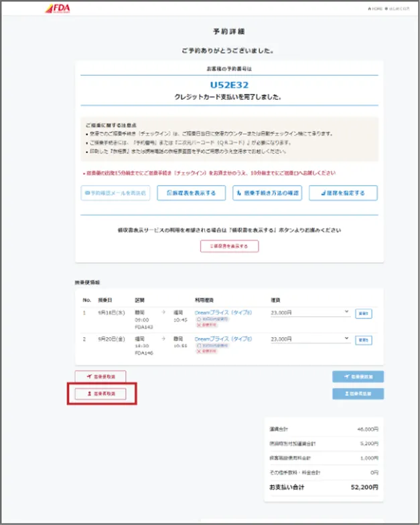
Task: Expand fare dropdown for the 9月18日 flight
Action: pos(311,312)
